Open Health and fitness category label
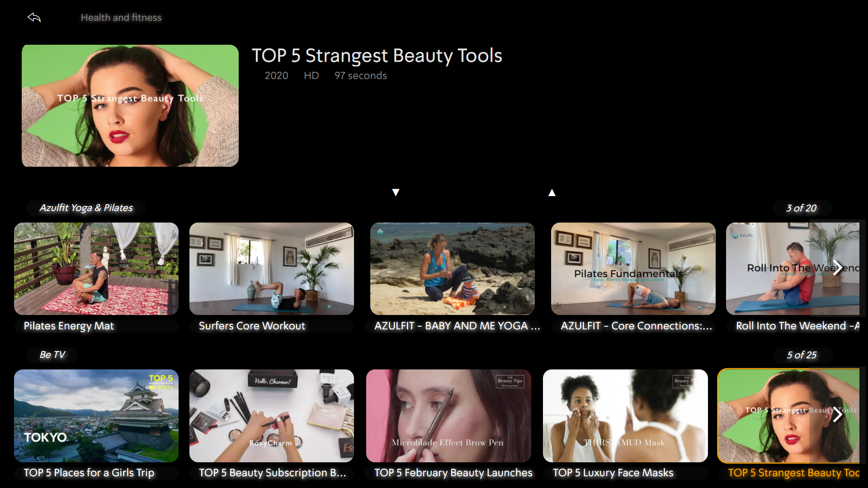 pos(121,18)
